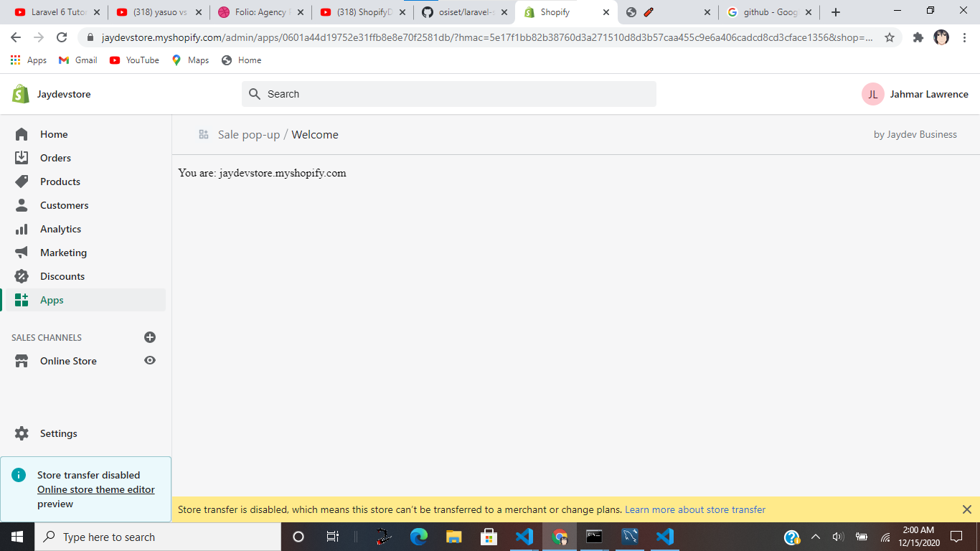Click the add Sales Channels plus button
Image resolution: width=980 pixels, height=551 pixels.
pyautogui.click(x=149, y=337)
